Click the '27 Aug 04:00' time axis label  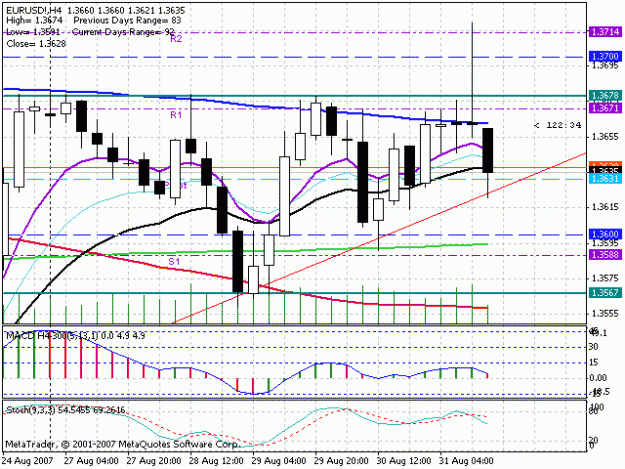(91, 461)
